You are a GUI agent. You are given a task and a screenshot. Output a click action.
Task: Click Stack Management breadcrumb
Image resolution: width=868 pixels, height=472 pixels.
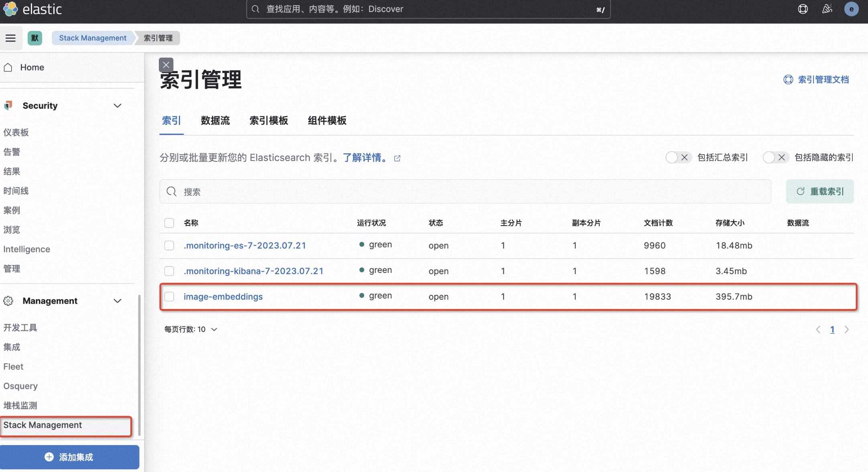(93, 38)
